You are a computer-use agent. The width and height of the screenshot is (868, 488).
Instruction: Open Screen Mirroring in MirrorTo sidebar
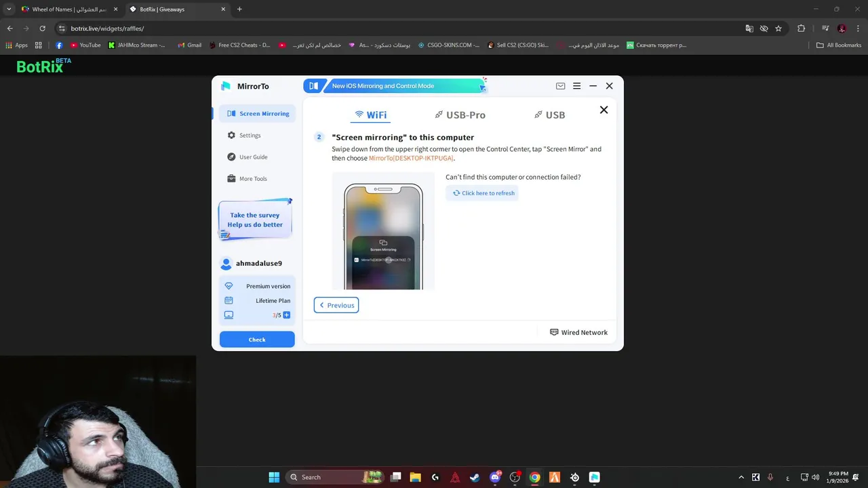click(257, 114)
